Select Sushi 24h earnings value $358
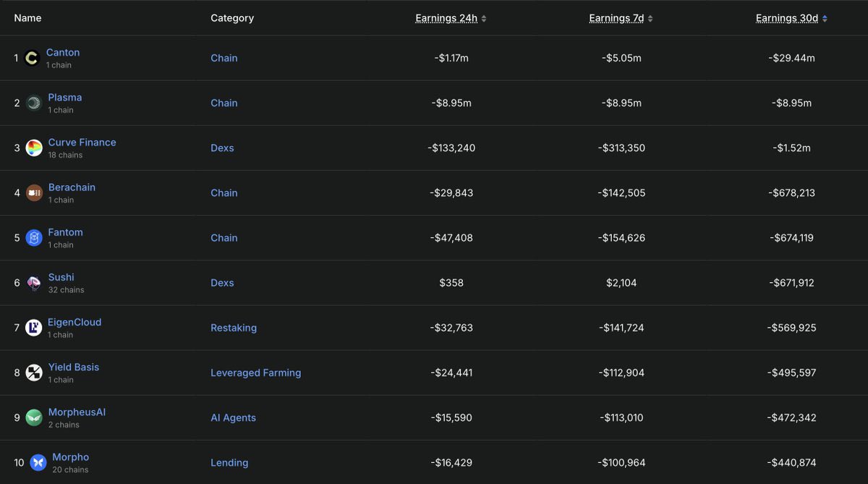Image resolution: width=868 pixels, height=484 pixels. 451,283
